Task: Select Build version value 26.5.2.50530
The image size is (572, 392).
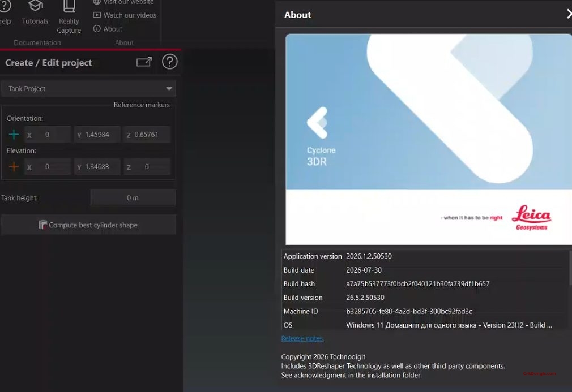Action: [365, 298]
